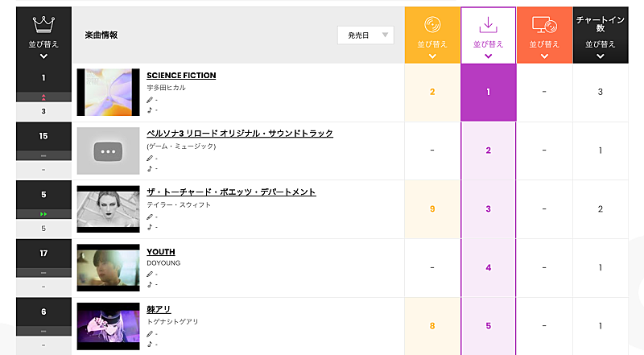Image resolution: width=644 pixels, height=355 pixels.
Task: Click download rank 3 in Taylor Swift row
Action: (489, 209)
